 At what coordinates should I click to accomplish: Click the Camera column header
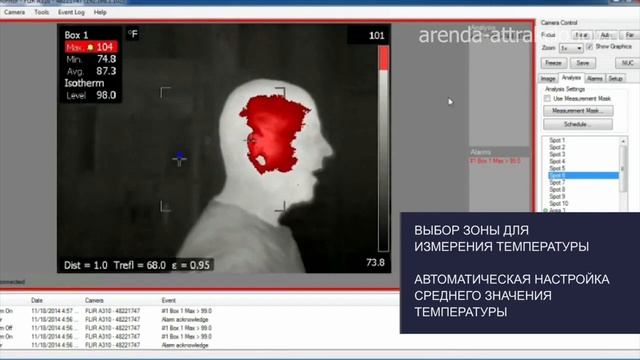(x=94, y=300)
